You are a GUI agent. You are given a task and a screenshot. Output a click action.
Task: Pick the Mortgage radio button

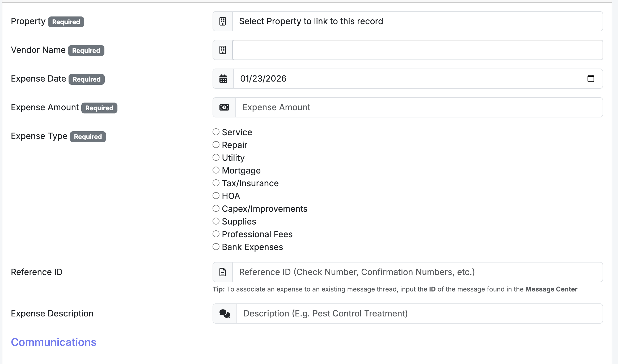216,170
